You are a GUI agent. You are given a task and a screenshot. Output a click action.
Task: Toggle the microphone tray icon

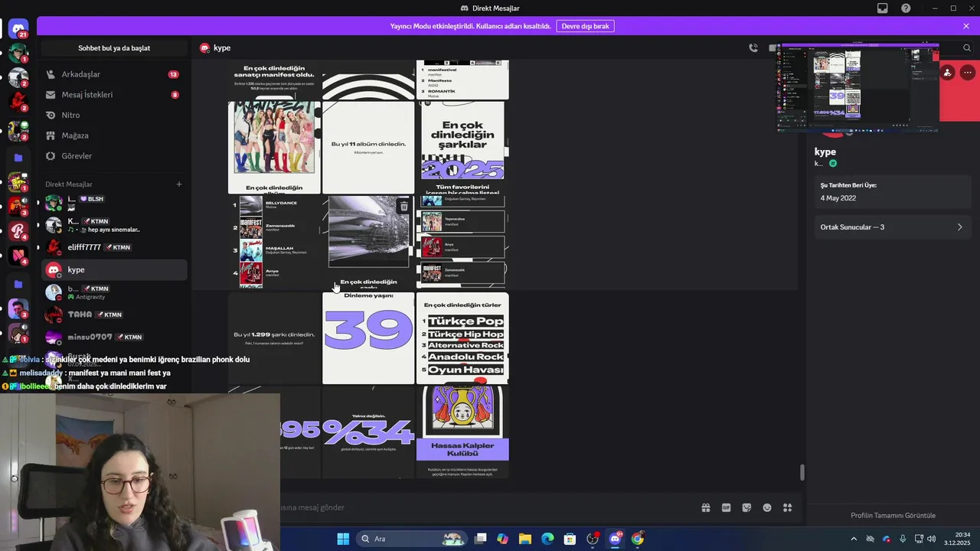pyautogui.click(x=903, y=539)
